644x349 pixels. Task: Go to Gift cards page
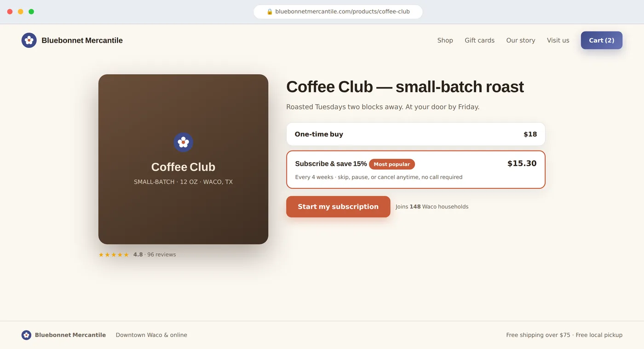(479, 41)
